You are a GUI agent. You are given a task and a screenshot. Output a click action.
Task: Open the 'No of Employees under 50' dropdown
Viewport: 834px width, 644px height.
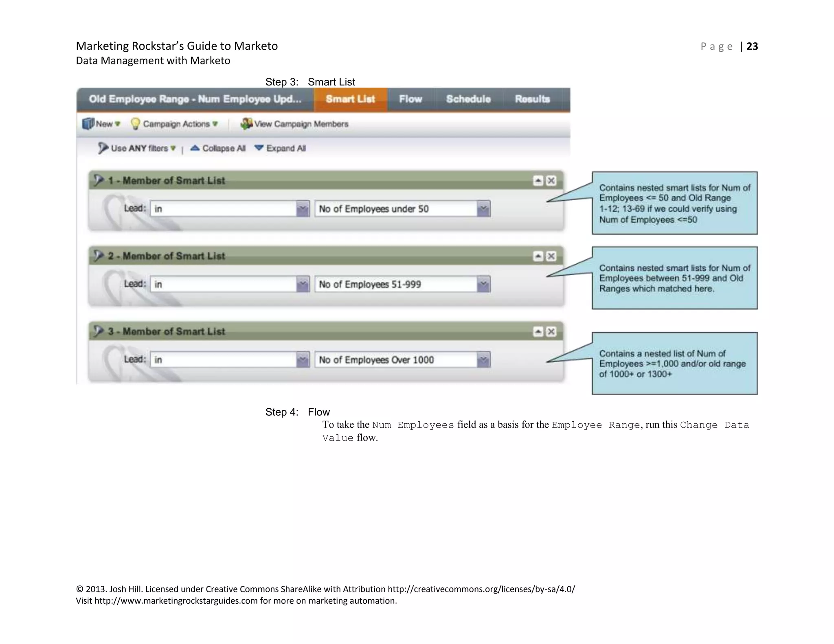coord(483,209)
